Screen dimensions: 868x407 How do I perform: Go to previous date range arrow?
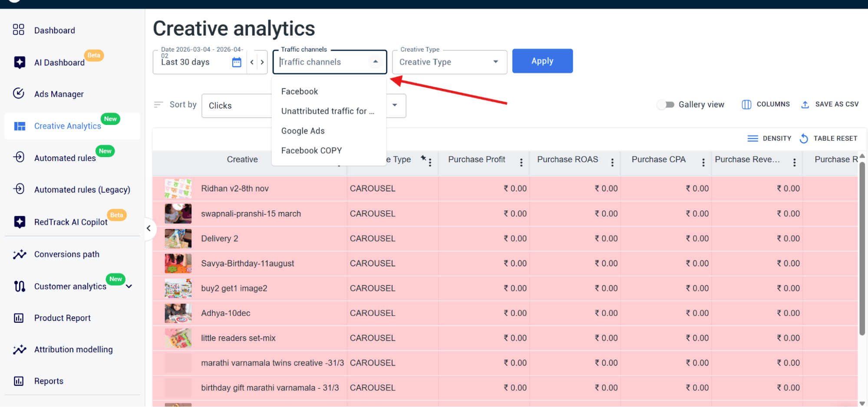pos(252,62)
